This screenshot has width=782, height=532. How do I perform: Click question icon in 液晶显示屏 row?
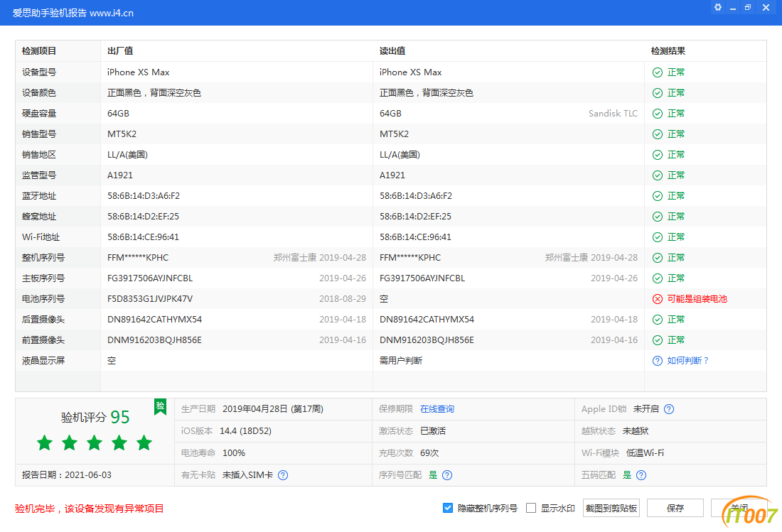(x=658, y=361)
